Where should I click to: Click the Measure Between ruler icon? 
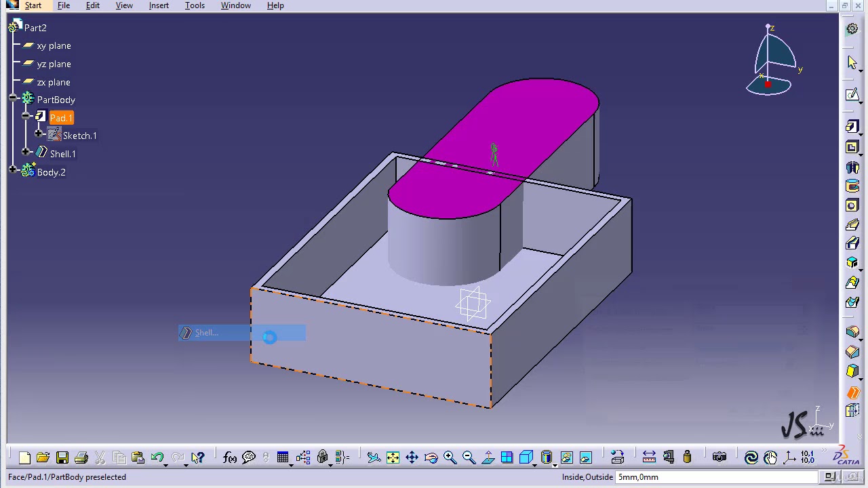tap(649, 458)
